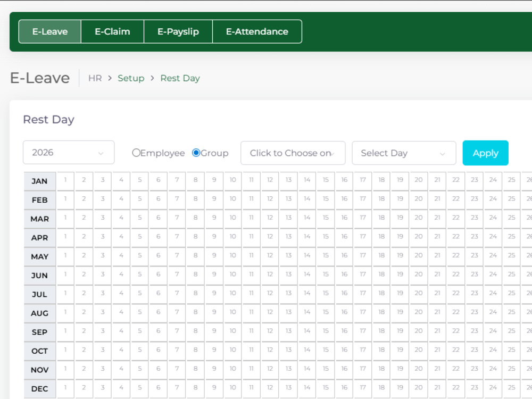Select day 6 in the OCT row
Image resolution: width=532 pixels, height=399 pixels.
coord(158,350)
